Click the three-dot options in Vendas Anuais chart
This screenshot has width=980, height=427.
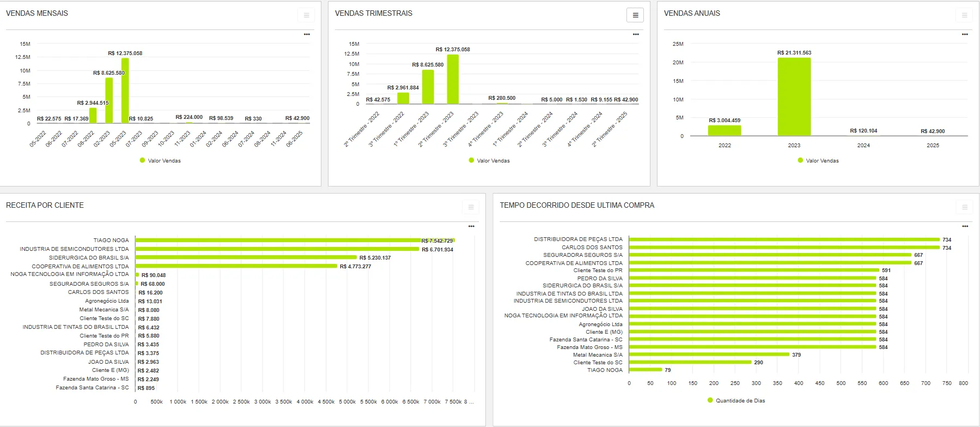965,34
